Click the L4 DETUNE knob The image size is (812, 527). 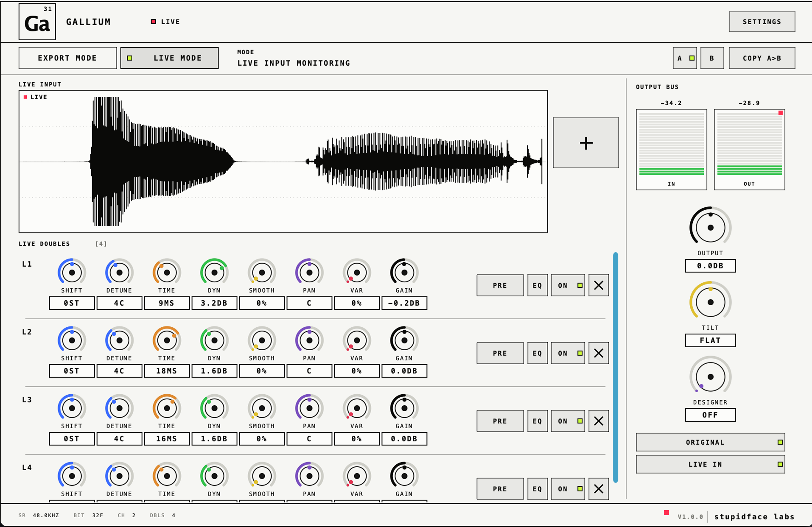[119, 476]
